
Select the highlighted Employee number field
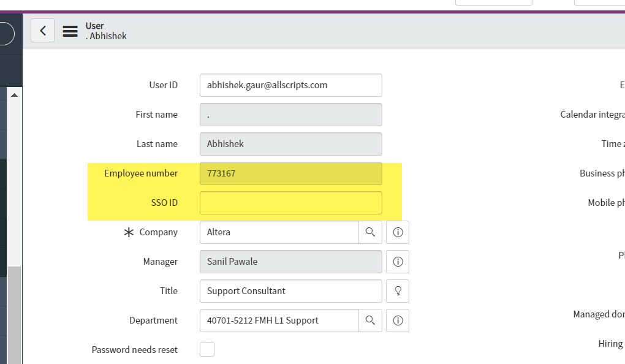coord(290,173)
